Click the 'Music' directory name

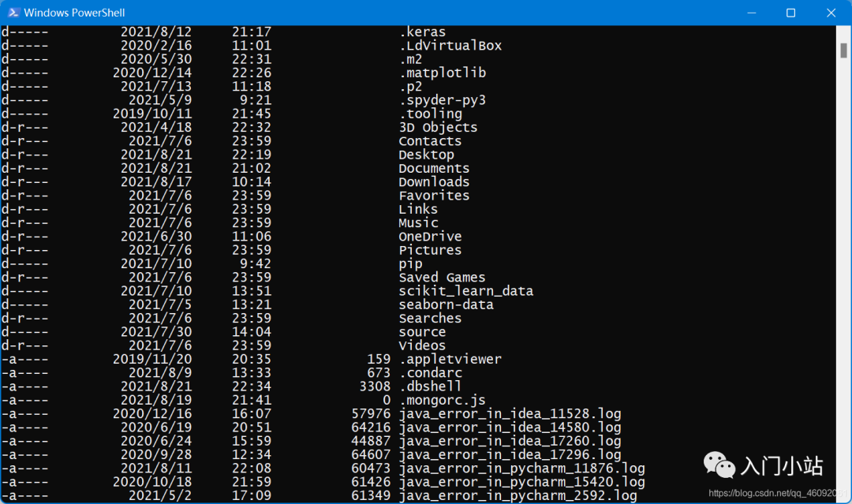pyautogui.click(x=418, y=222)
